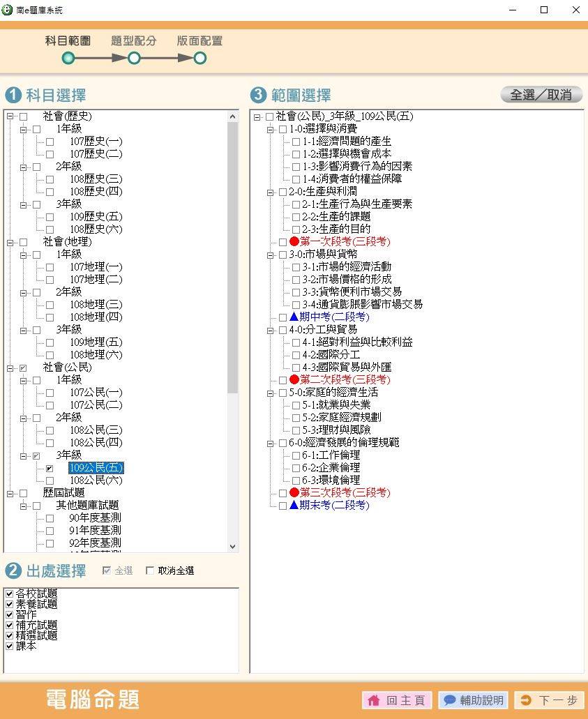
Task: Check the 3-2:市場價格的形成 checkbox
Action: pyautogui.click(x=296, y=280)
